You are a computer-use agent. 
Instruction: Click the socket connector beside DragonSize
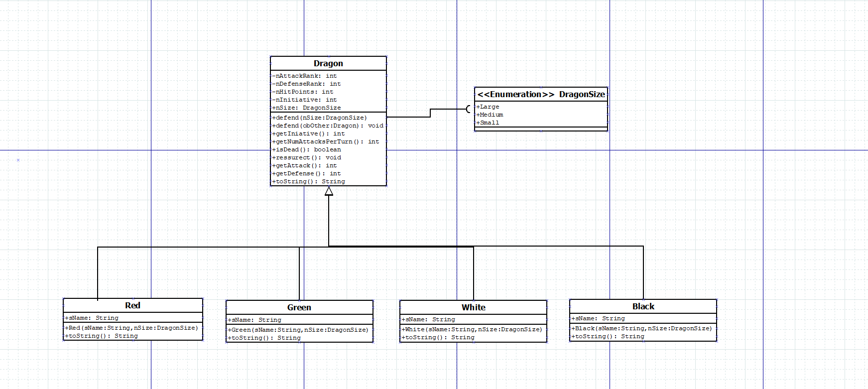tap(468, 109)
